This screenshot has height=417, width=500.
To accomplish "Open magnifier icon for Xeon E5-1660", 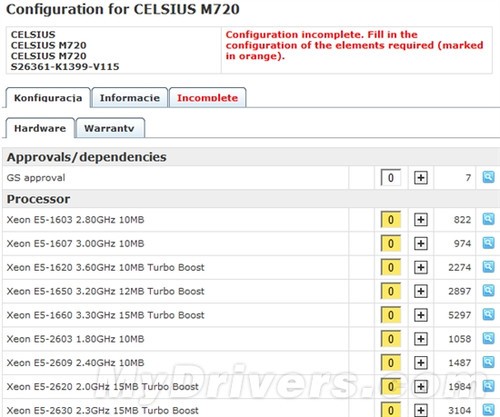I will point(488,315).
